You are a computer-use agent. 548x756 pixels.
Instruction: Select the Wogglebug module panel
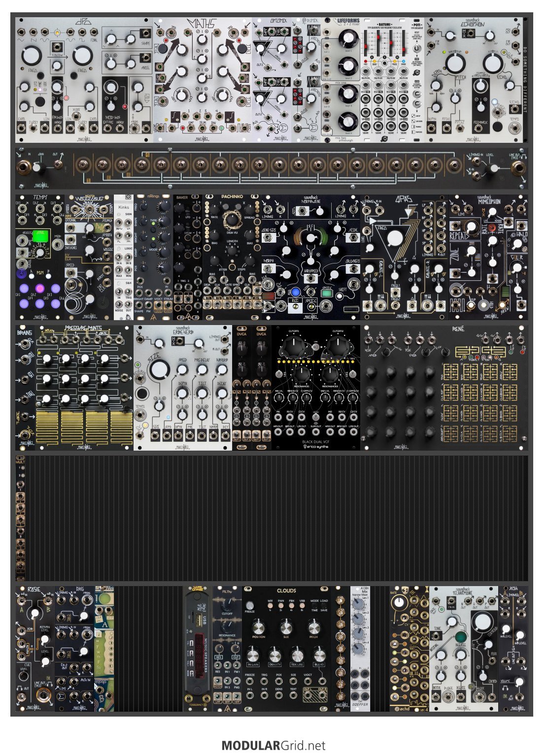89,257
